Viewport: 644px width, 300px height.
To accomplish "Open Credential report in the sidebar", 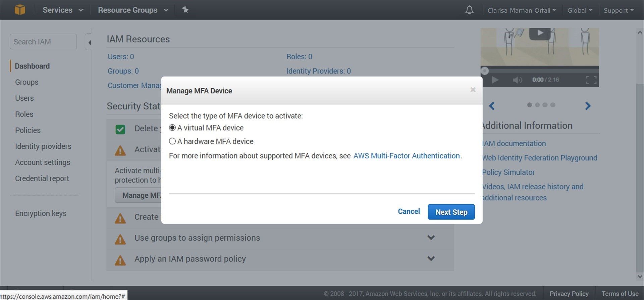I will [42, 179].
